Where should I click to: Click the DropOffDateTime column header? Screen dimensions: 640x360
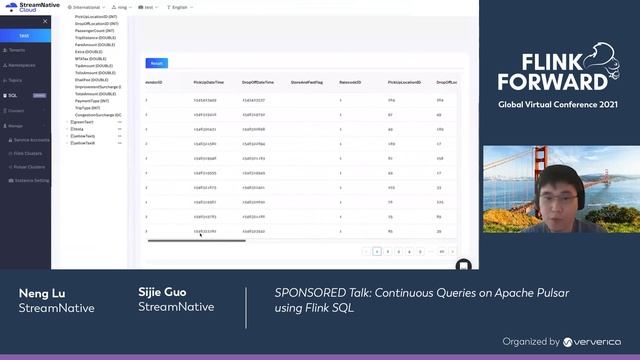[258, 82]
